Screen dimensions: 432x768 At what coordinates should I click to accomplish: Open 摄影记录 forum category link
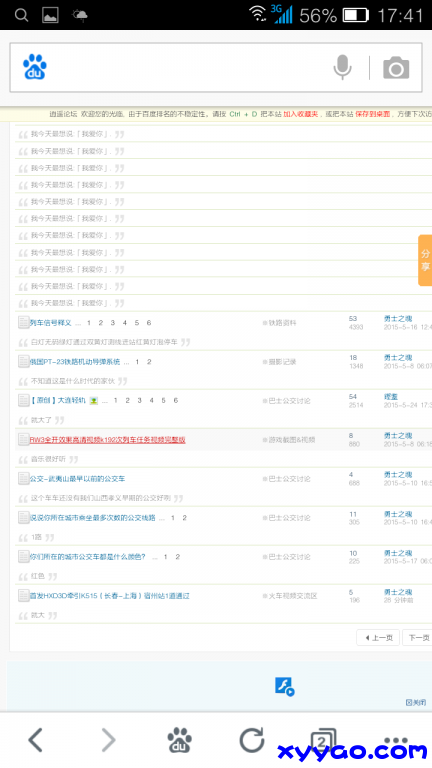(x=282, y=362)
